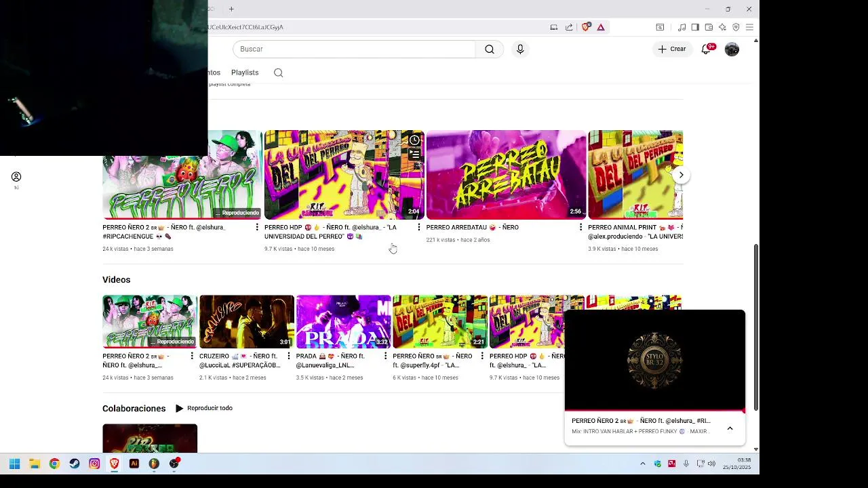Click the Watch later clock on the PERREO HDP thumbnail
The width and height of the screenshot is (868, 488).
tap(414, 140)
